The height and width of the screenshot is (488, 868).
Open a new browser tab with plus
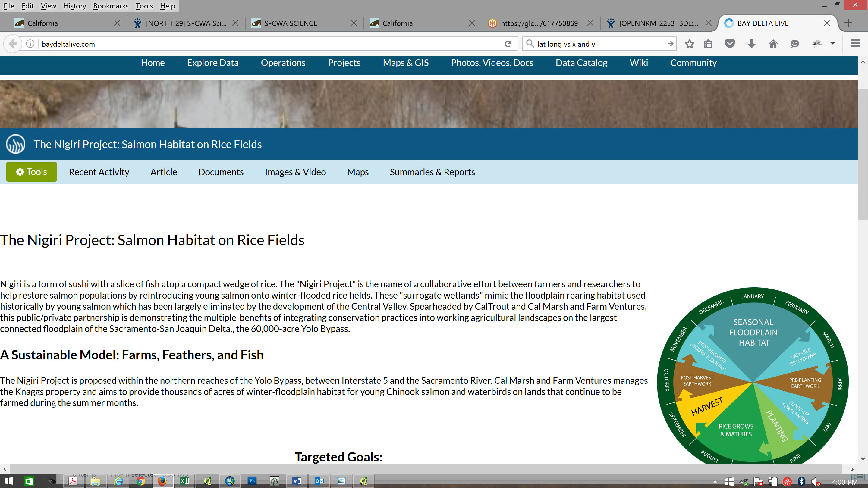pos(848,23)
